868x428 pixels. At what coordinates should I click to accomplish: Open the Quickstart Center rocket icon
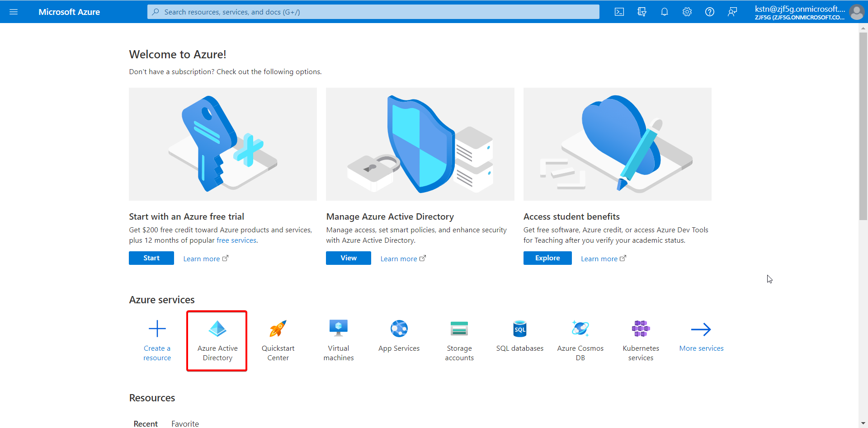[278, 329]
